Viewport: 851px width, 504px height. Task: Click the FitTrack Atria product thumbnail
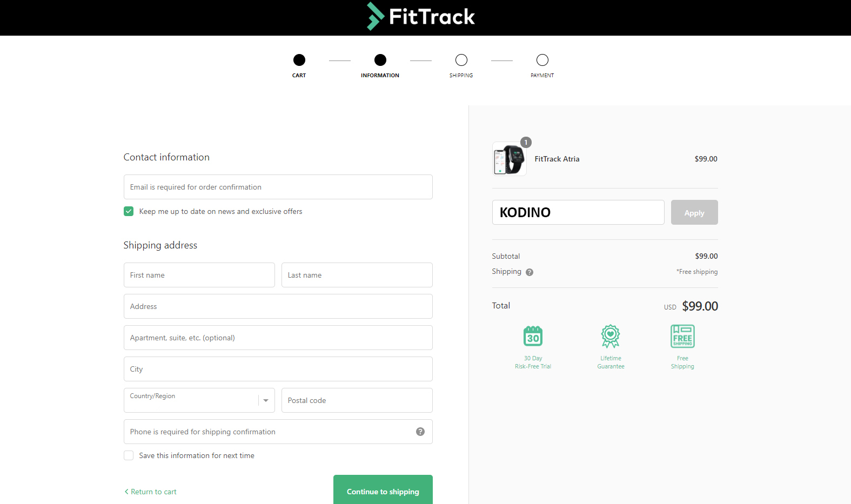pyautogui.click(x=509, y=159)
